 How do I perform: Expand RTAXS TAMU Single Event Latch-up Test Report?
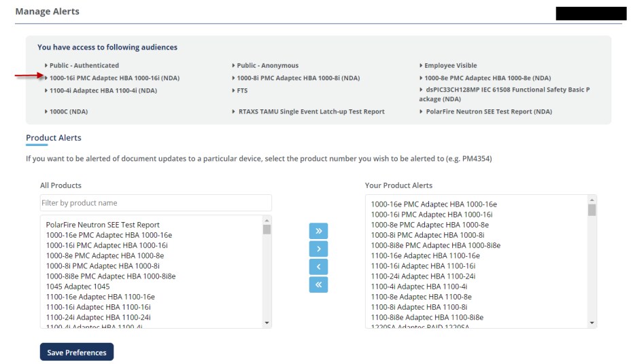tap(310, 111)
